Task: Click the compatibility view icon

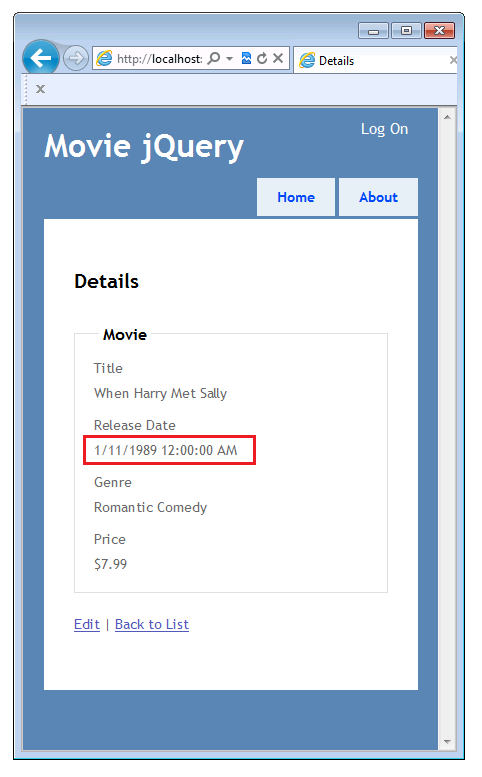Action: click(x=246, y=58)
